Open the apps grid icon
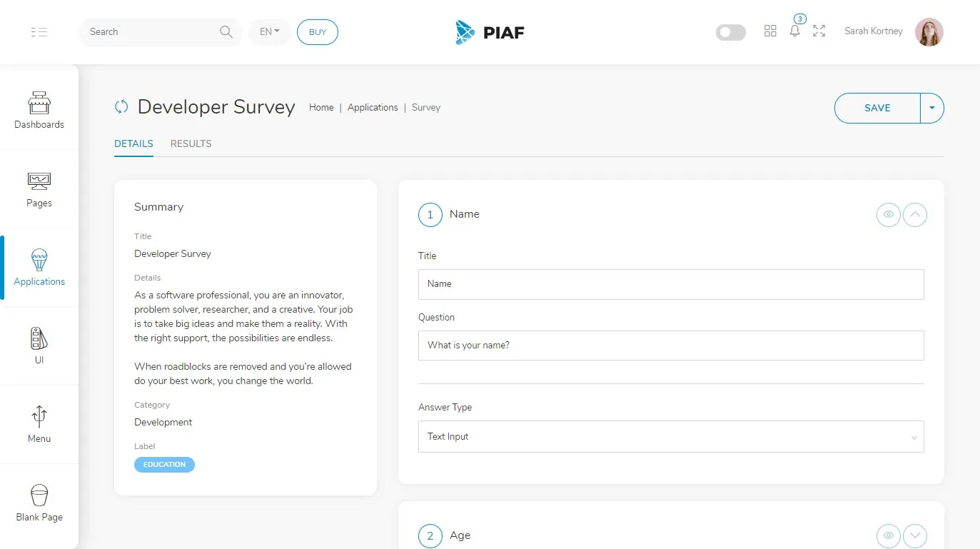Viewport: 980px width, 549px height. point(770,31)
